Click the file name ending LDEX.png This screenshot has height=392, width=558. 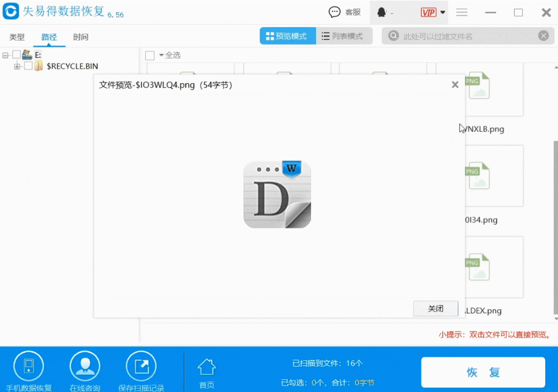pos(483,310)
